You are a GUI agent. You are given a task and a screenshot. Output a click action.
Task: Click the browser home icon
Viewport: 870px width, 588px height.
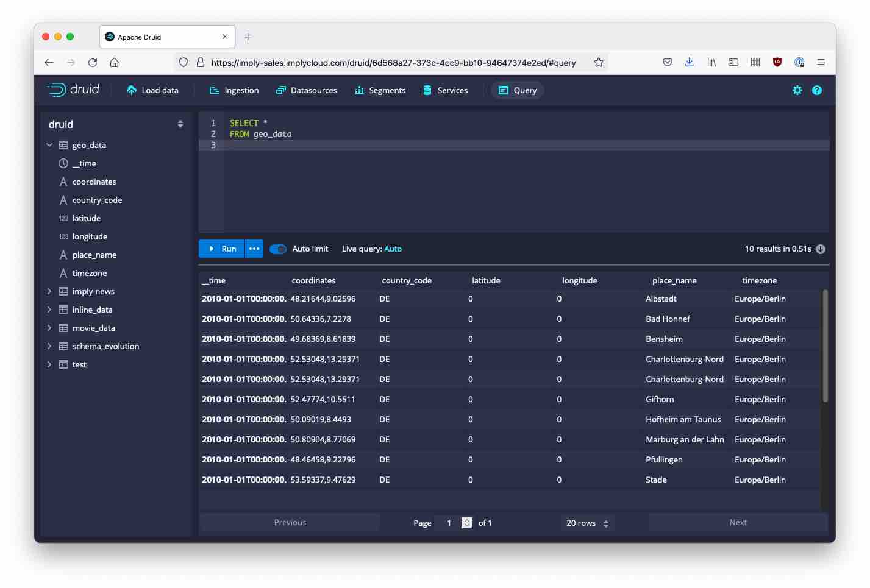click(x=114, y=62)
